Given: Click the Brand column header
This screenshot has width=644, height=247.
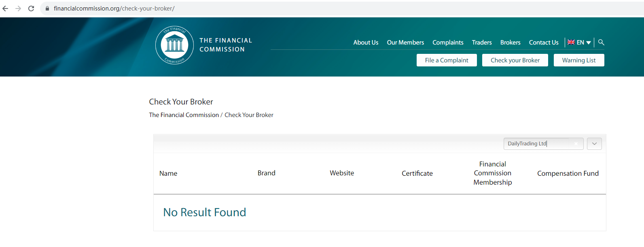Looking at the screenshot, I should click(267, 173).
